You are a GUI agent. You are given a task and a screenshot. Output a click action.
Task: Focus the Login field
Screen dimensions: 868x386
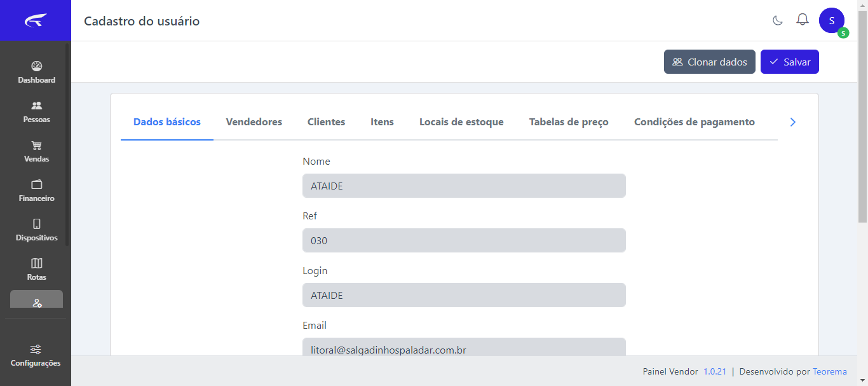pyautogui.click(x=464, y=295)
